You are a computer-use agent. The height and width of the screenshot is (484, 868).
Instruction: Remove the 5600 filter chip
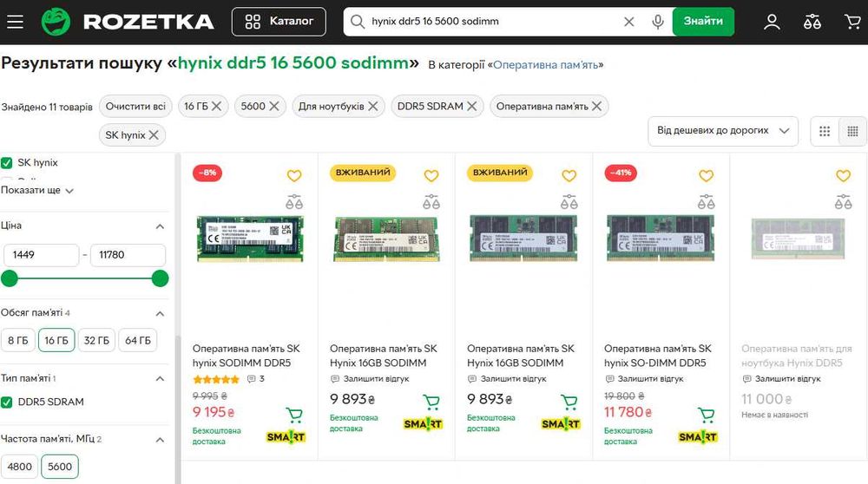[x=274, y=106]
